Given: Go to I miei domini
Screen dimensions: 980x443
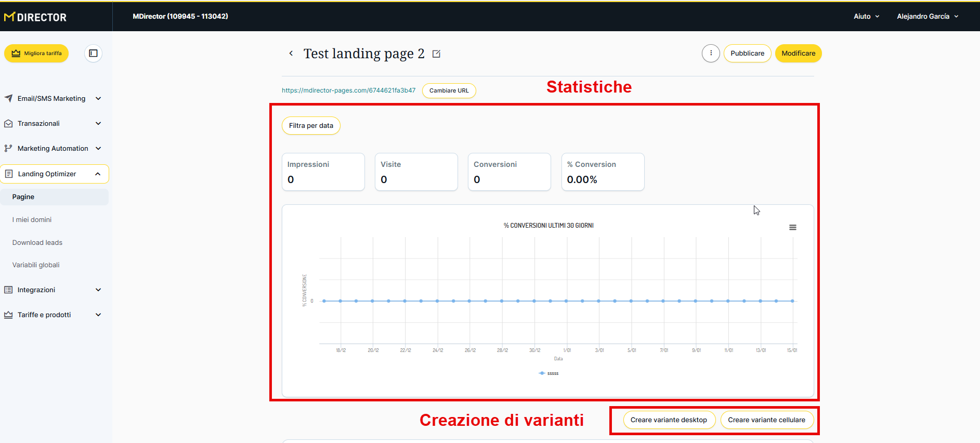Looking at the screenshot, I should coord(32,219).
